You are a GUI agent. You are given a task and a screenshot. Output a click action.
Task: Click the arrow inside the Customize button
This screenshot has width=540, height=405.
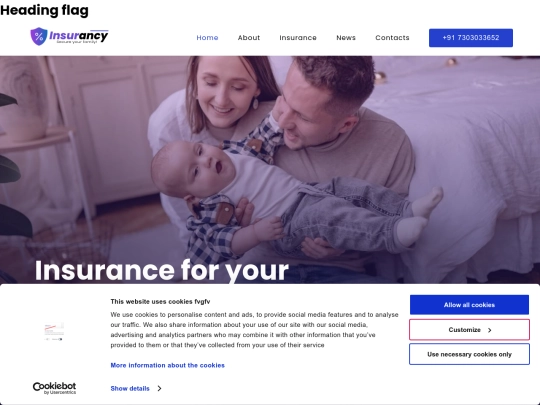point(490,330)
